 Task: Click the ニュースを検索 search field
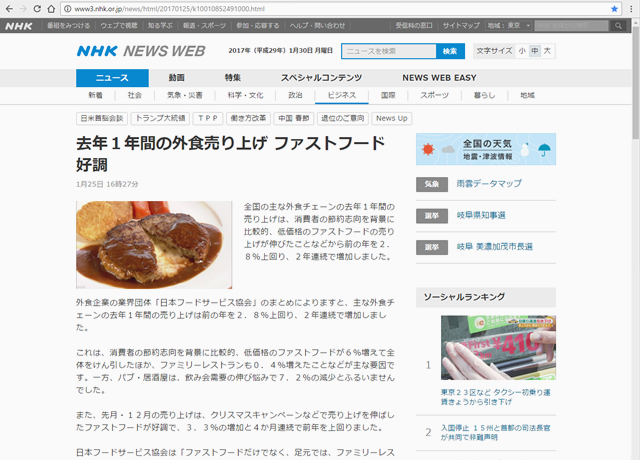click(x=388, y=51)
